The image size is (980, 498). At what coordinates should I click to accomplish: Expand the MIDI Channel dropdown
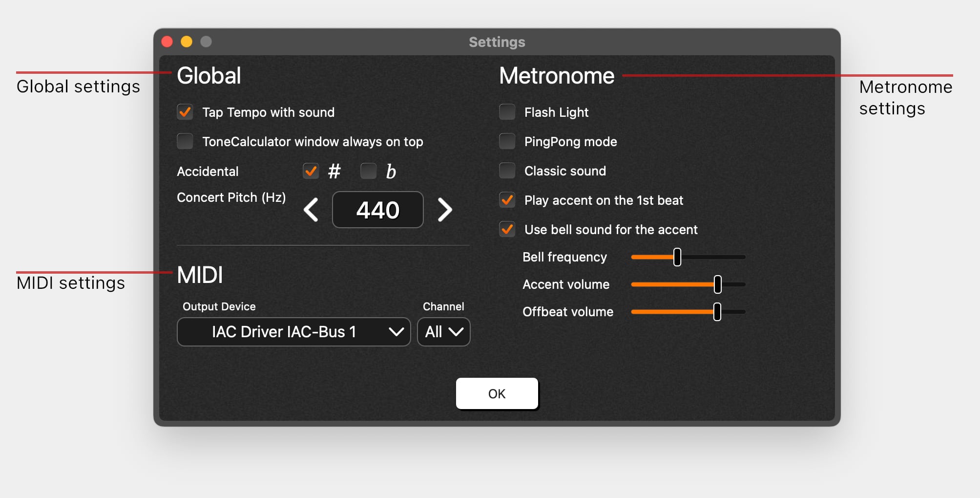(x=443, y=332)
